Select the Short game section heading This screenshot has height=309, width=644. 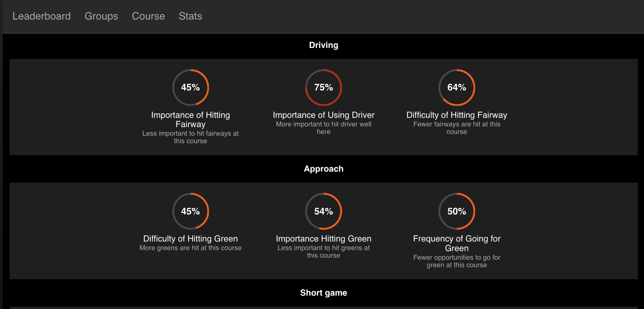(x=323, y=293)
